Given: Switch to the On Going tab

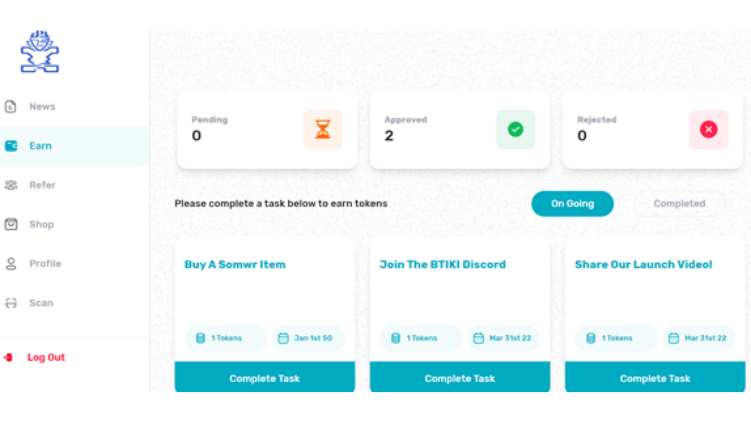Looking at the screenshot, I should 572,204.
